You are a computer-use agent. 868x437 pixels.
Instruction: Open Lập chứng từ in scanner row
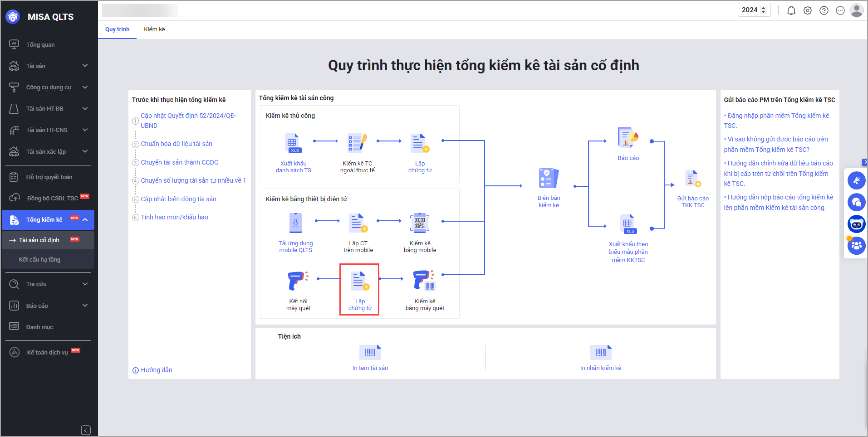click(360, 290)
